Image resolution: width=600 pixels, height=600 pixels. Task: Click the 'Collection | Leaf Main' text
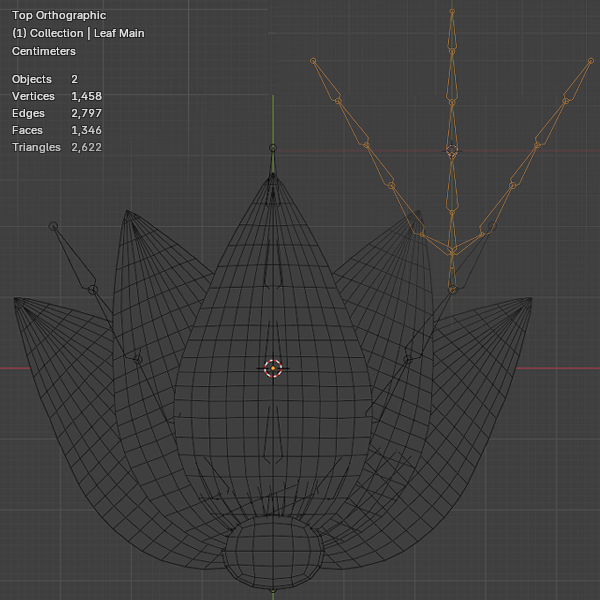78,33
